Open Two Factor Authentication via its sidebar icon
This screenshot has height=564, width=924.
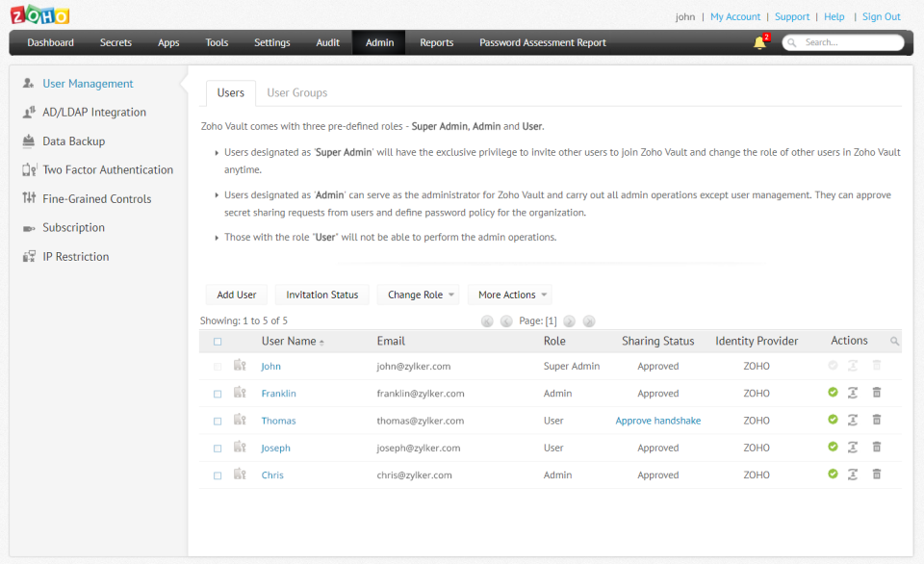coord(28,169)
